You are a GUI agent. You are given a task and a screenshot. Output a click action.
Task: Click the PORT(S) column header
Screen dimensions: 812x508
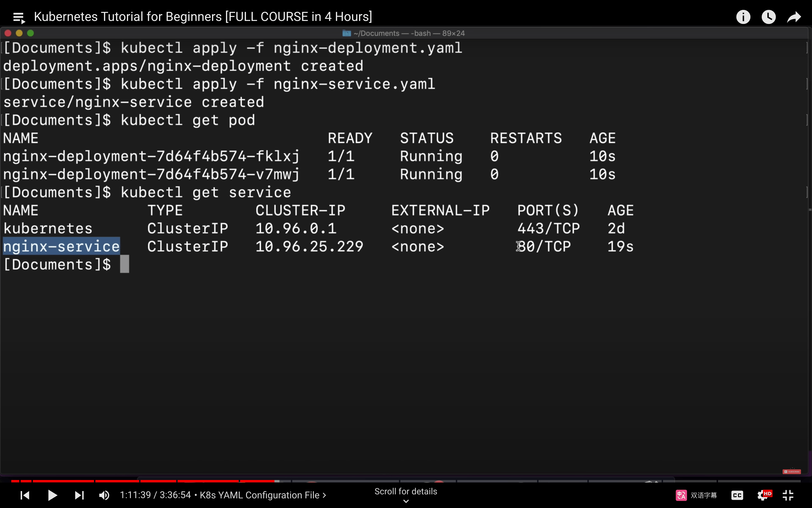tap(548, 210)
